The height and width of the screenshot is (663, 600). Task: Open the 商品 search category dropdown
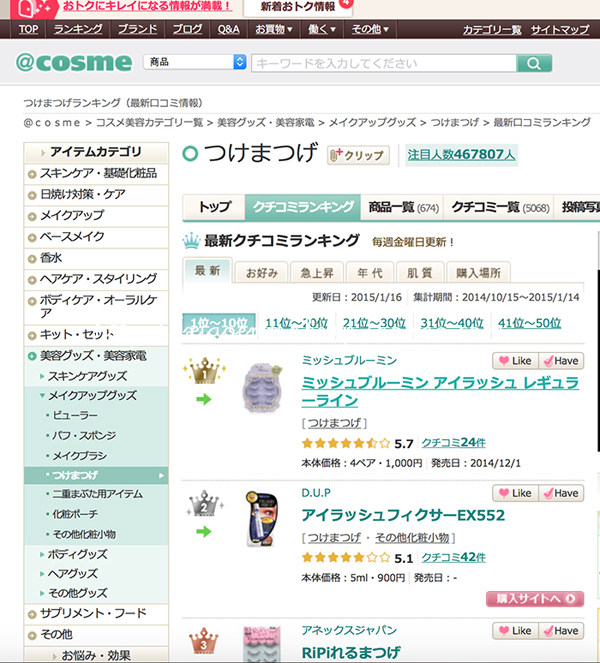click(195, 62)
